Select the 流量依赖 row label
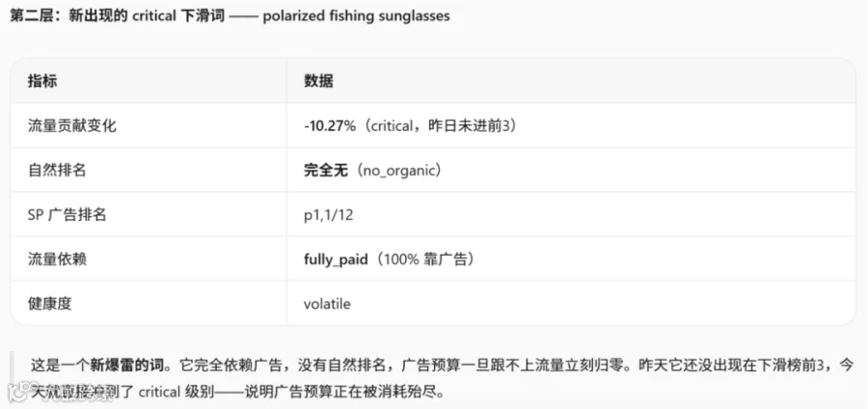 (x=57, y=259)
